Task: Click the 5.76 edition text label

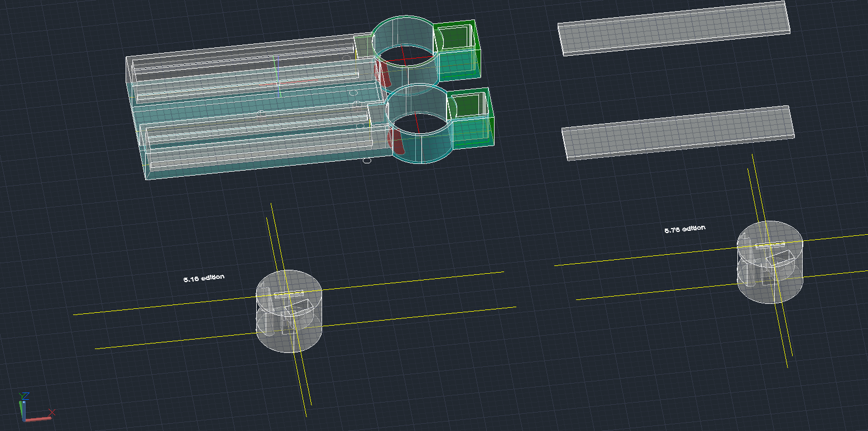Action: click(x=685, y=227)
